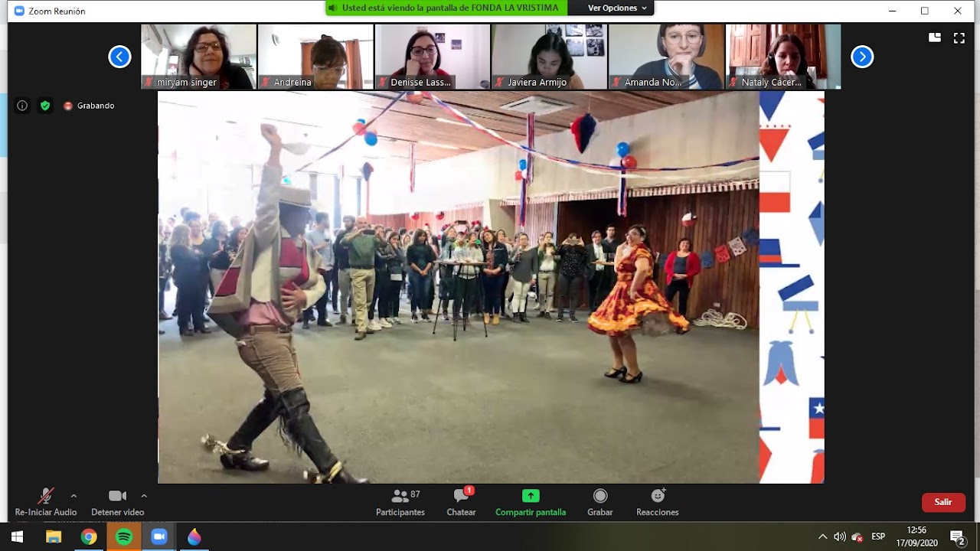Leave the meeting with Salir button
The height and width of the screenshot is (551, 980).
tap(943, 502)
